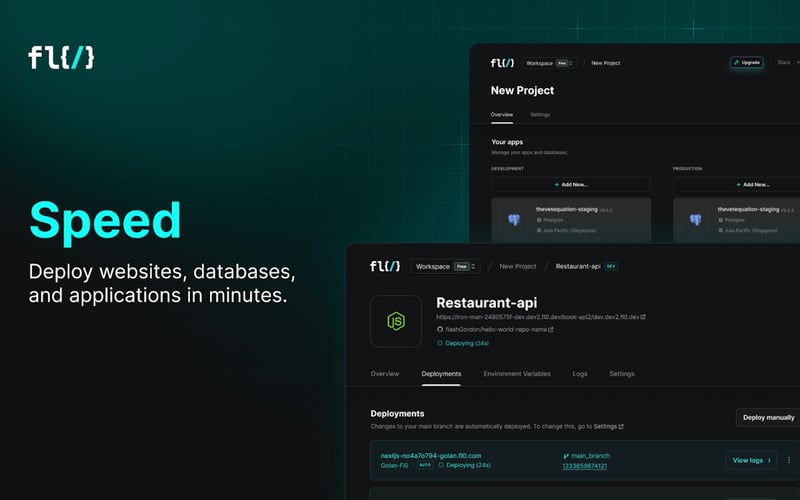The height and width of the screenshot is (500, 800).
Task: Click the Free badge in the front Workspace selector
Action: coord(461,266)
